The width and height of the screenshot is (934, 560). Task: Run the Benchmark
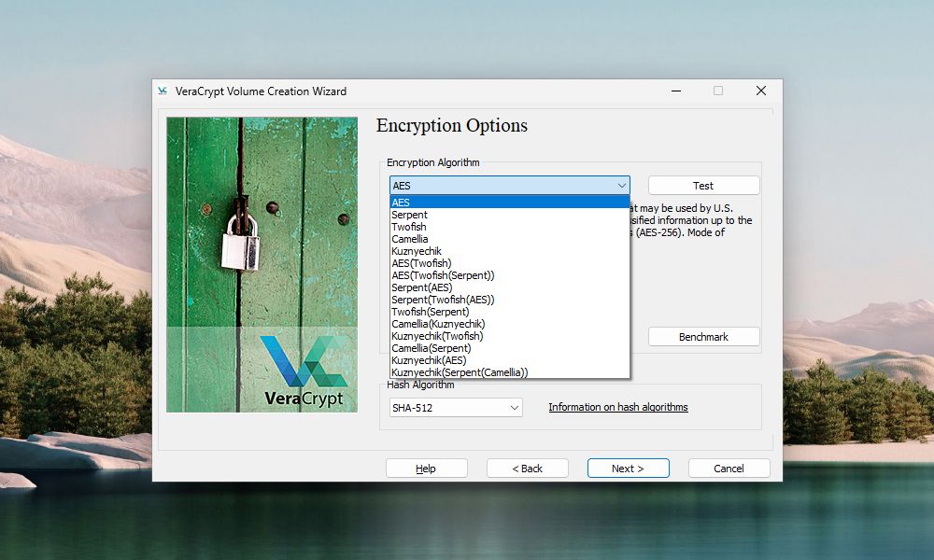(x=703, y=336)
